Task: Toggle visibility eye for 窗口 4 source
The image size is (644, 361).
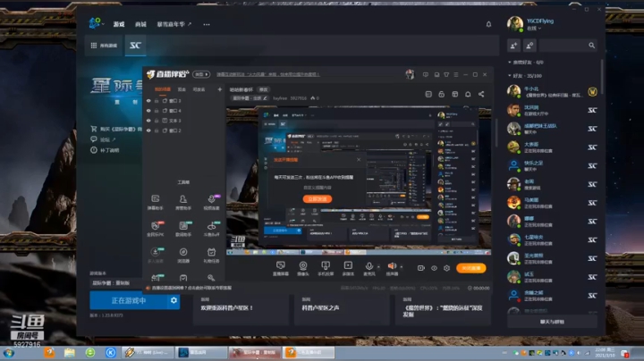Action: coord(148,110)
